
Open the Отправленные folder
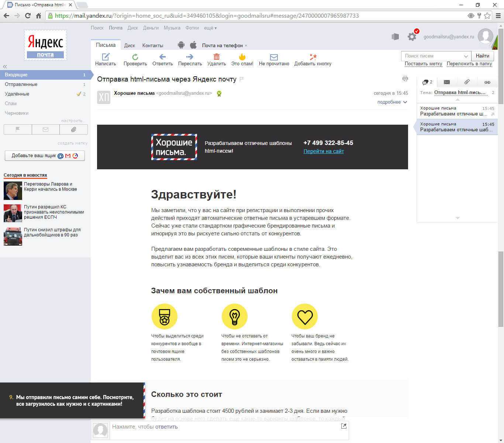[21, 84]
